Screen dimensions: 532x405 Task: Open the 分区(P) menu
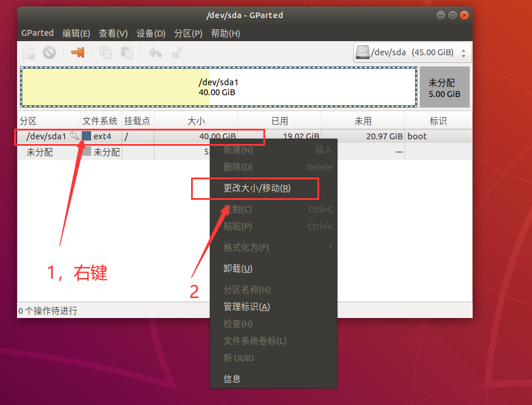click(188, 34)
